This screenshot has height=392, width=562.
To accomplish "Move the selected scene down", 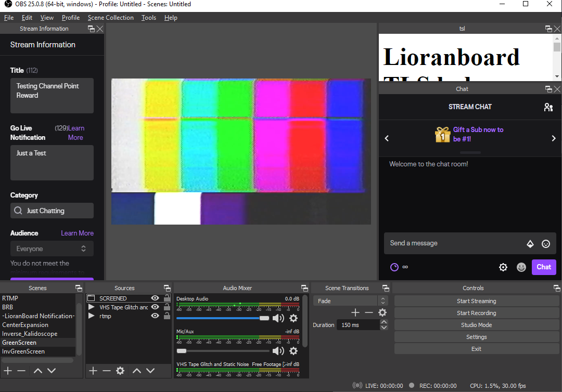I will (52, 371).
